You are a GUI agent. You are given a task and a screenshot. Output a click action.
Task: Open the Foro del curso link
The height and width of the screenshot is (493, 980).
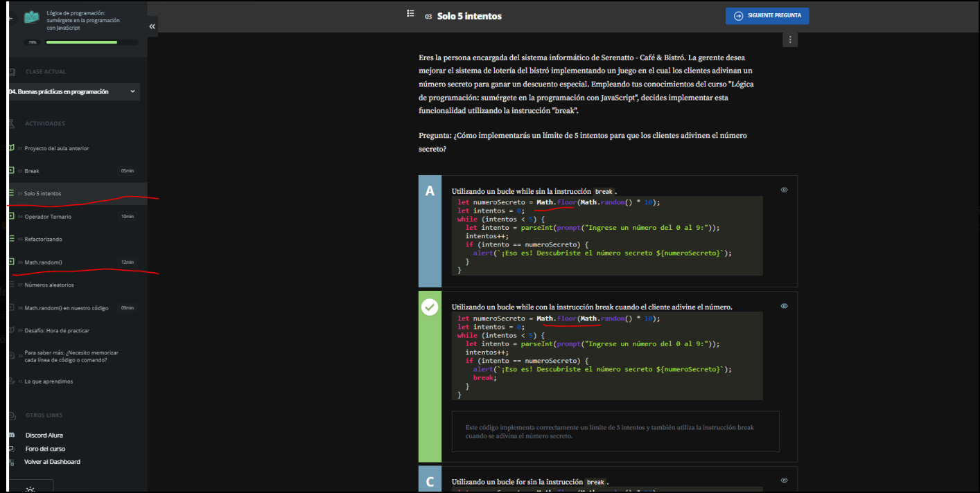click(45, 449)
